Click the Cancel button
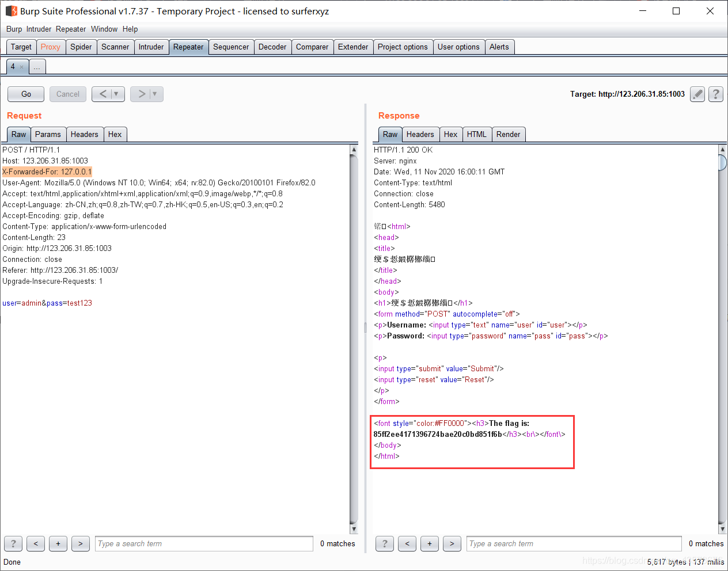This screenshot has height=571, width=728. 68,94
